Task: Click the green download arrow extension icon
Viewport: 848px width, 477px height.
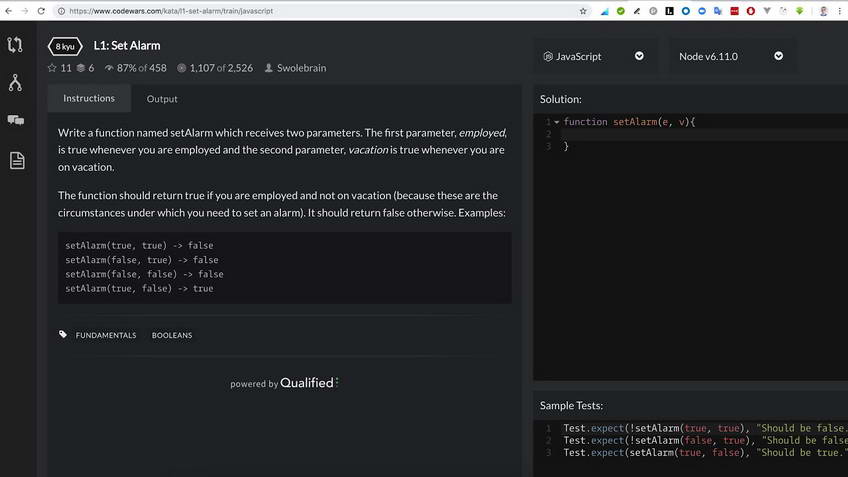Action: (x=799, y=11)
